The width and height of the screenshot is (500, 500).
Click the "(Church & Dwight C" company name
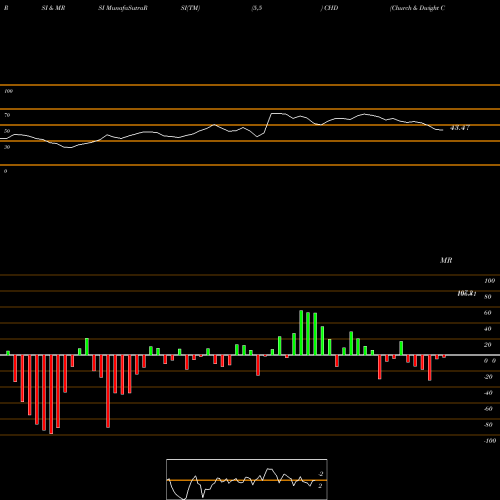(x=417, y=8)
